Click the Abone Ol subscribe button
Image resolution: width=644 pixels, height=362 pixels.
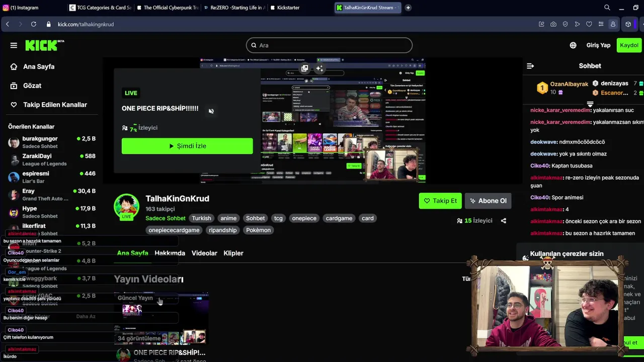(488, 201)
